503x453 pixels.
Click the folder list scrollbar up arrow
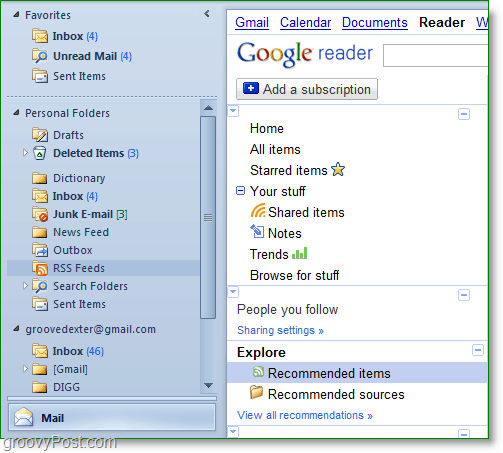click(208, 108)
